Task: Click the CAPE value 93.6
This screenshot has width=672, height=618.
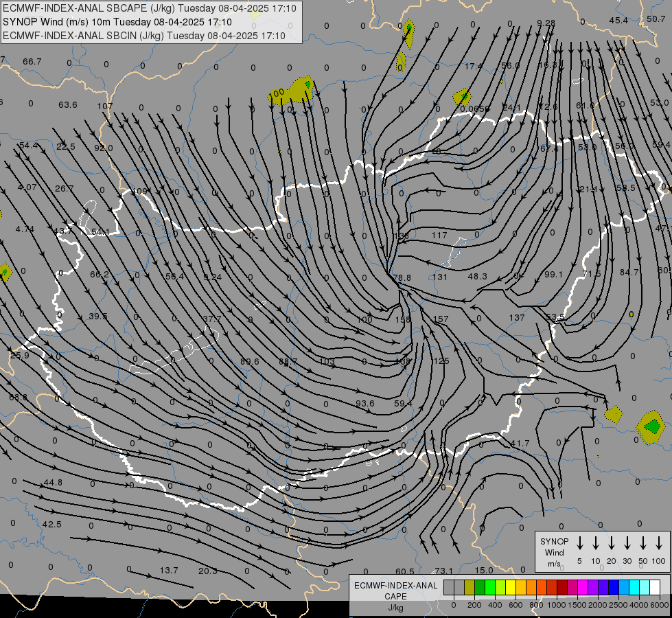Action: (x=364, y=403)
